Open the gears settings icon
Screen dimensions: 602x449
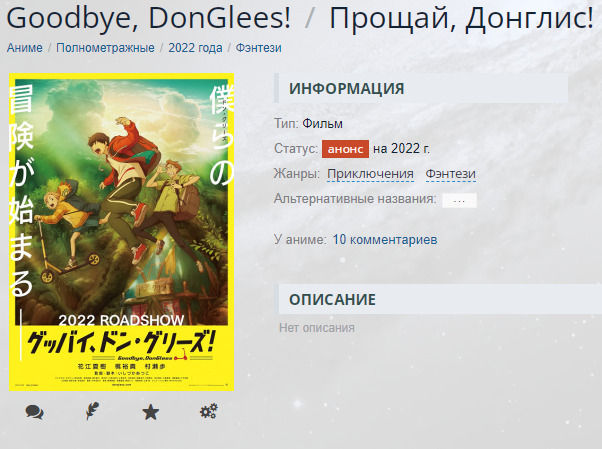point(208,411)
